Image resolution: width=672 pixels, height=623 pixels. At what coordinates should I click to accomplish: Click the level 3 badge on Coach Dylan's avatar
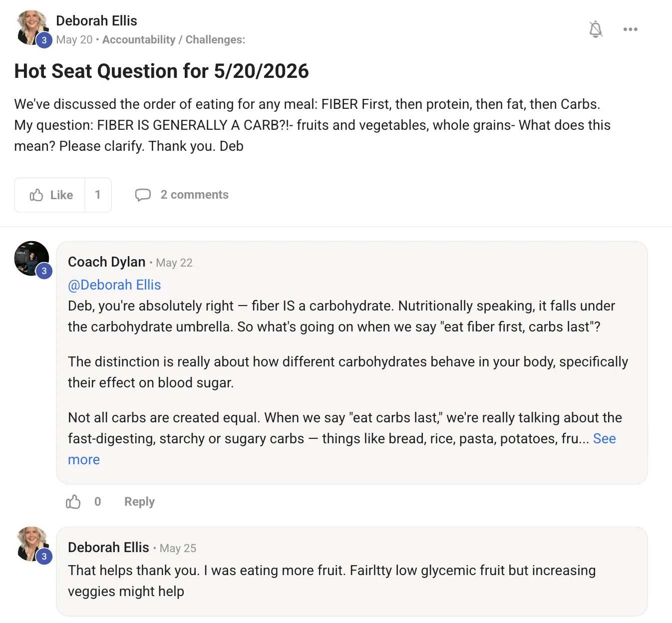[44, 271]
